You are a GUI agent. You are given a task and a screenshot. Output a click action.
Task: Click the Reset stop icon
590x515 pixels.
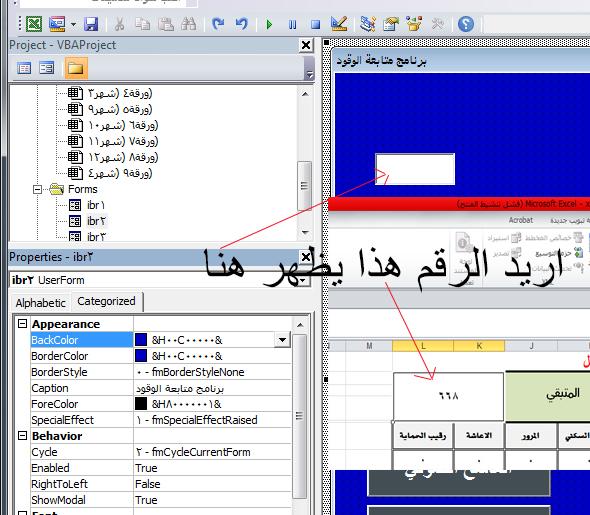click(315, 25)
